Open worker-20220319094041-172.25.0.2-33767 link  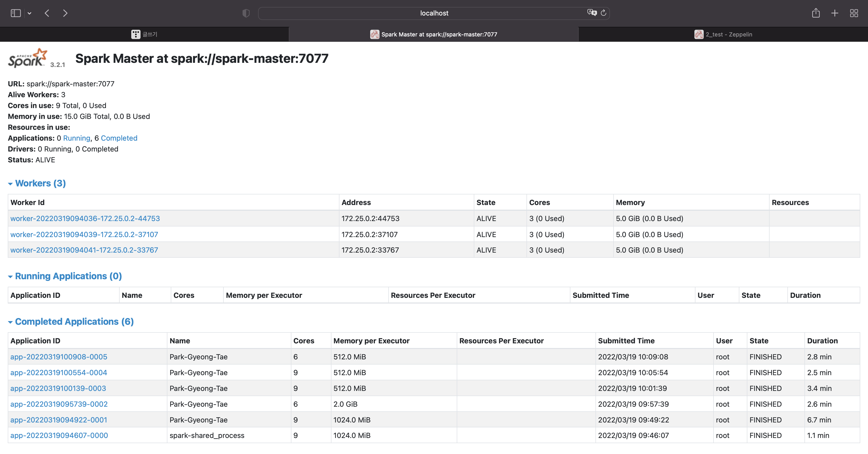84,250
